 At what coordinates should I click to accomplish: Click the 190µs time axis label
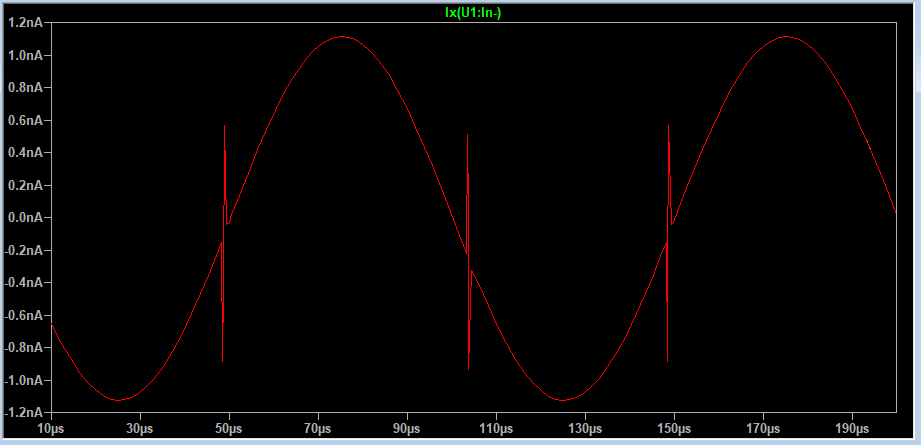tap(852, 430)
